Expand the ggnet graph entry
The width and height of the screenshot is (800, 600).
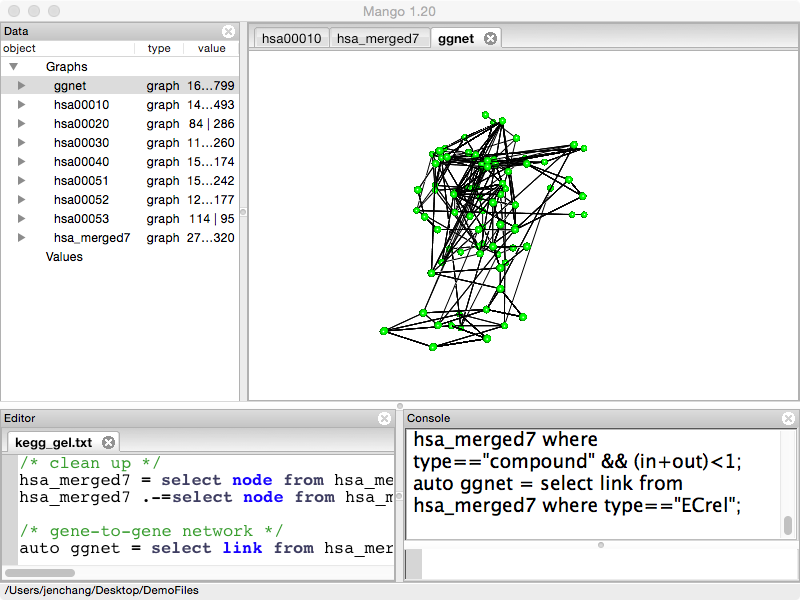pos(21,86)
